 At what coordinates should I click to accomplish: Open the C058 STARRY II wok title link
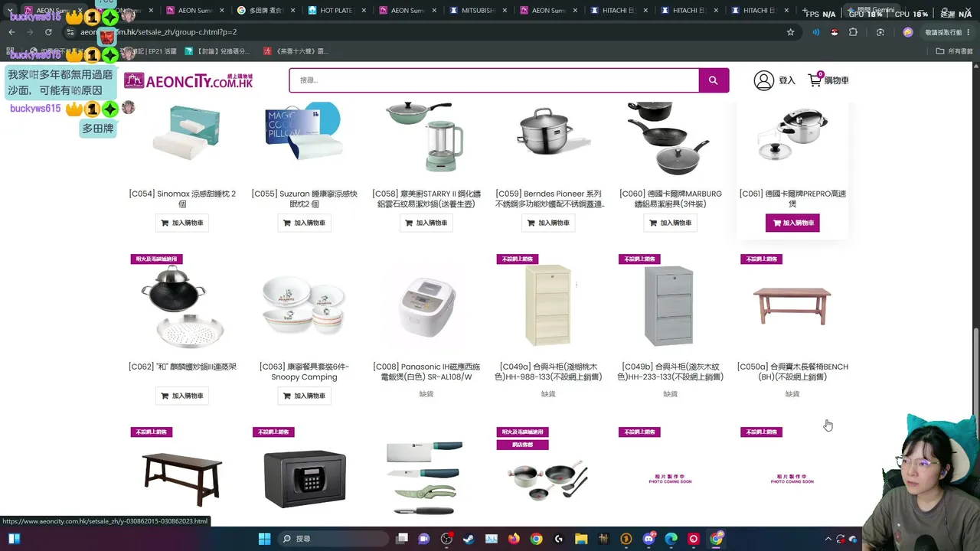(x=426, y=199)
